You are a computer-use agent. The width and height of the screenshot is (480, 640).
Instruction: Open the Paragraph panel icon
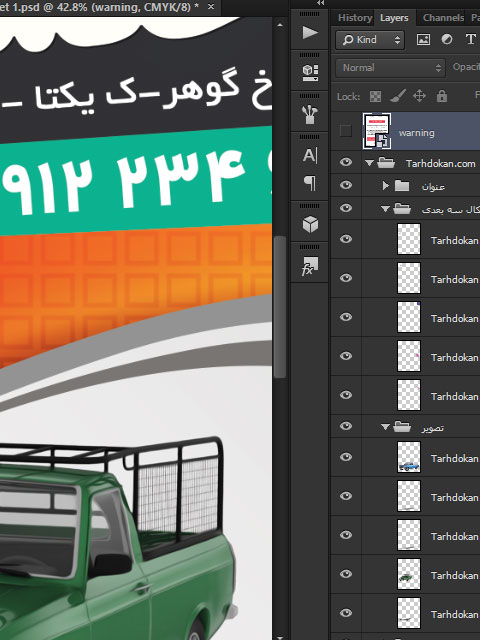pos(310,183)
